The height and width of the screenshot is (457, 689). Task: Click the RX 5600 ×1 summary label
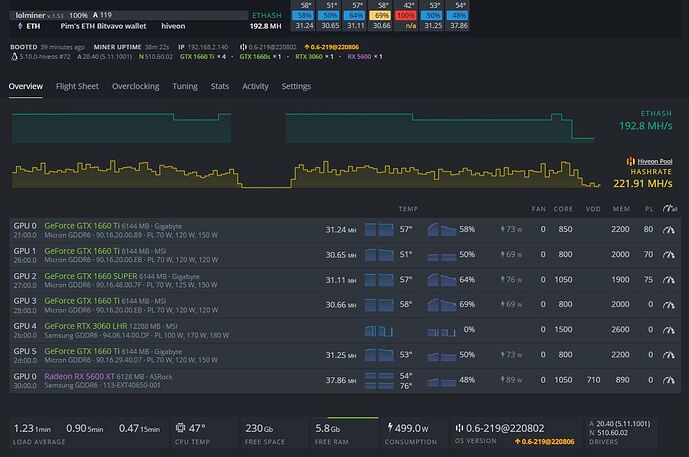[x=365, y=57]
